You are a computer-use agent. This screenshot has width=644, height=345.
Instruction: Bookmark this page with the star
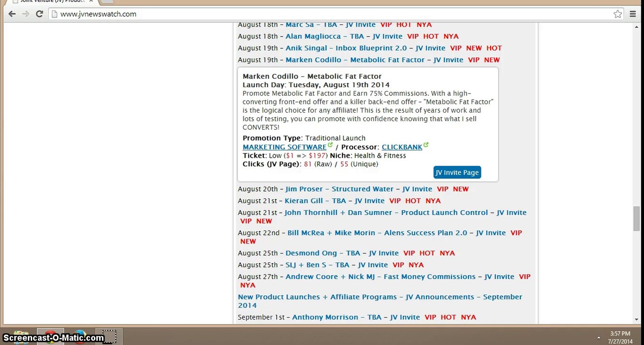click(x=618, y=14)
